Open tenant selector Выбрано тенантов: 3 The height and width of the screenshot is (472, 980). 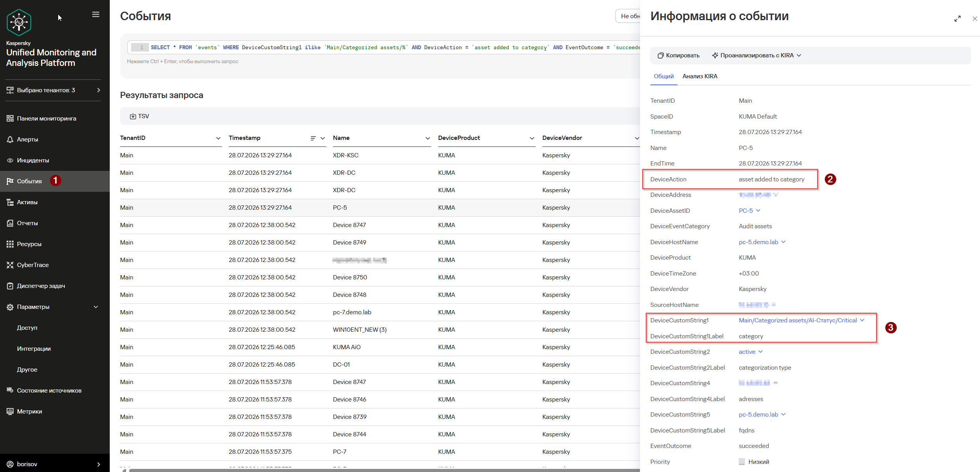click(53, 90)
